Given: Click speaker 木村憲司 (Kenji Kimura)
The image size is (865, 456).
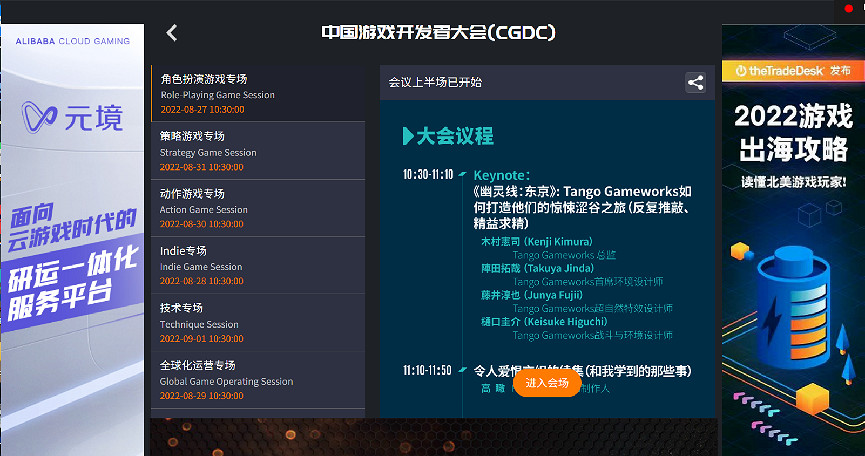Looking at the screenshot, I should tap(537, 242).
